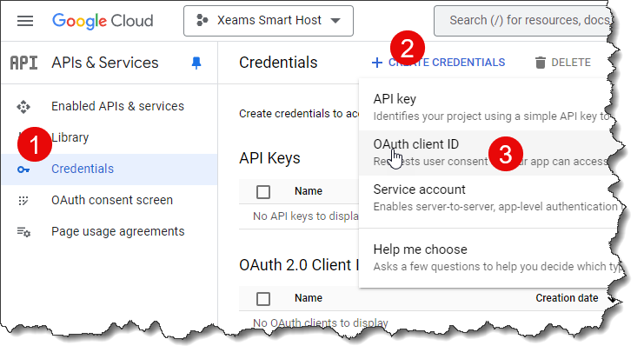Click the OAuth consent screen icon
This screenshot has width=644, height=359.
(x=23, y=201)
